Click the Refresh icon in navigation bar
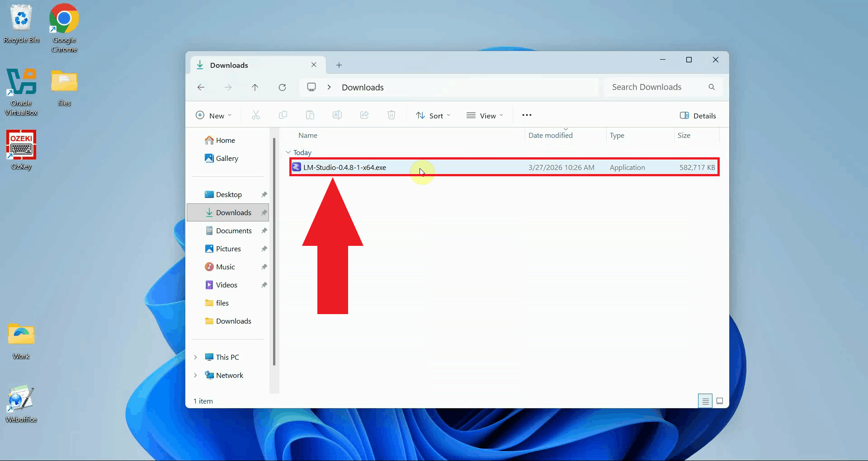Image resolution: width=868 pixels, height=461 pixels. click(x=282, y=87)
